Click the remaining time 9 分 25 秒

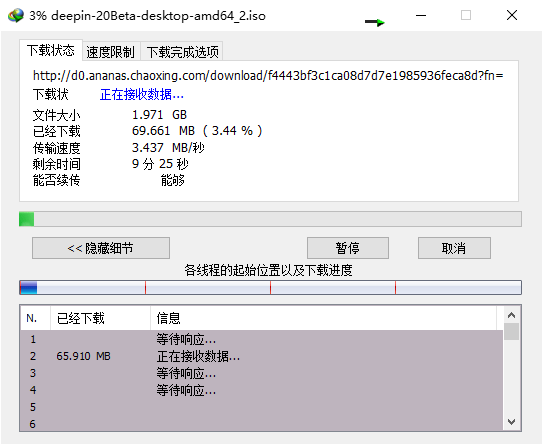point(160,164)
